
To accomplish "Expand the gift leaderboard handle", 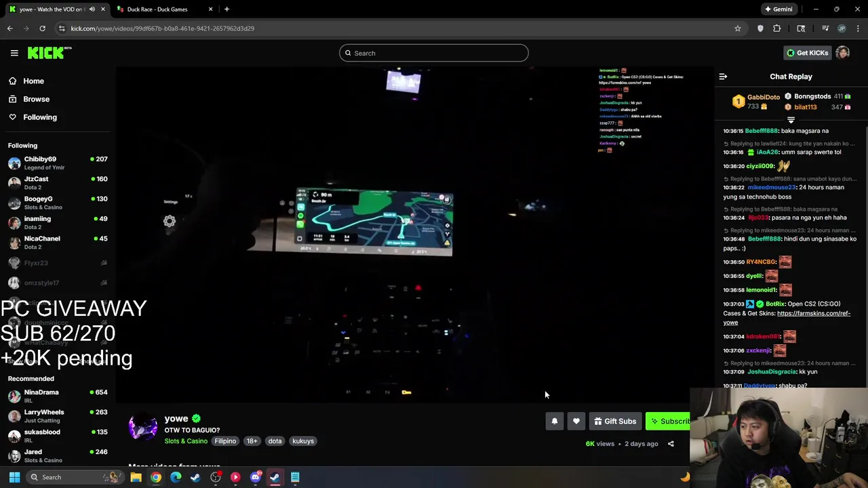I will 791,120.
